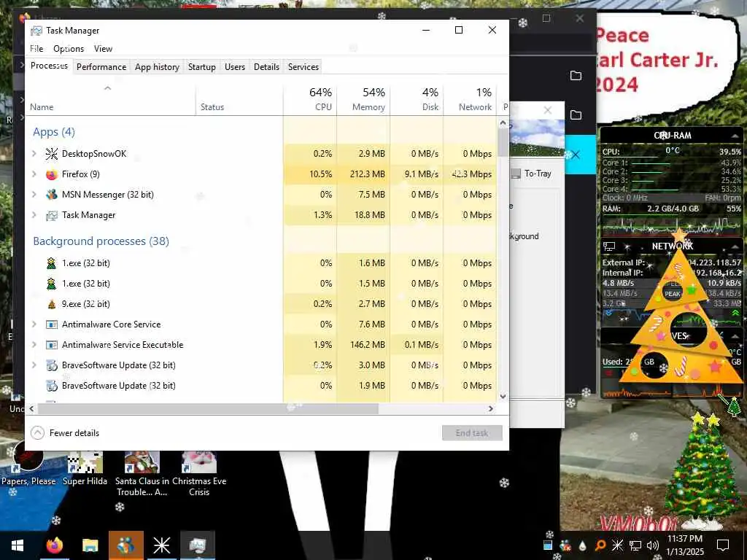
Task: Click the second BraveSoftware Update icon
Action: [52, 386]
